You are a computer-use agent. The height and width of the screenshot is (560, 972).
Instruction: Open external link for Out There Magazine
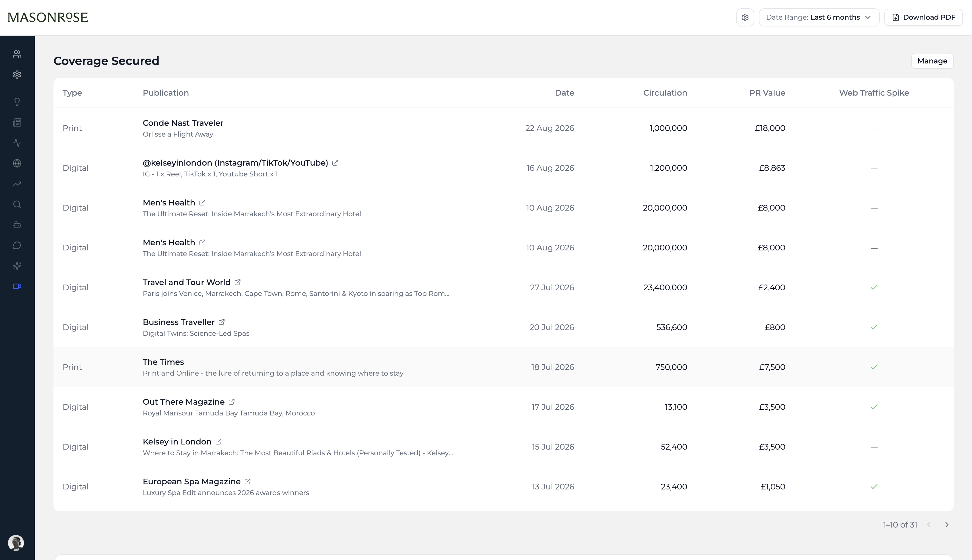click(x=231, y=402)
